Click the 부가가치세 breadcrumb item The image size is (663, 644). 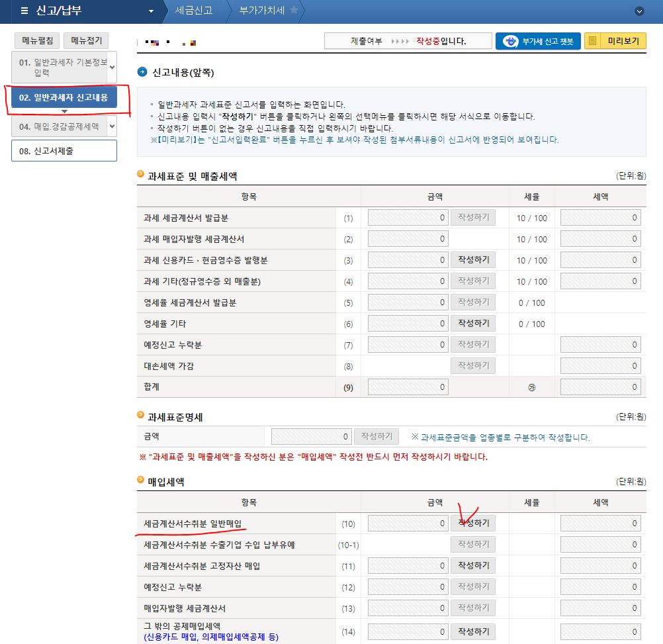tap(262, 10)
